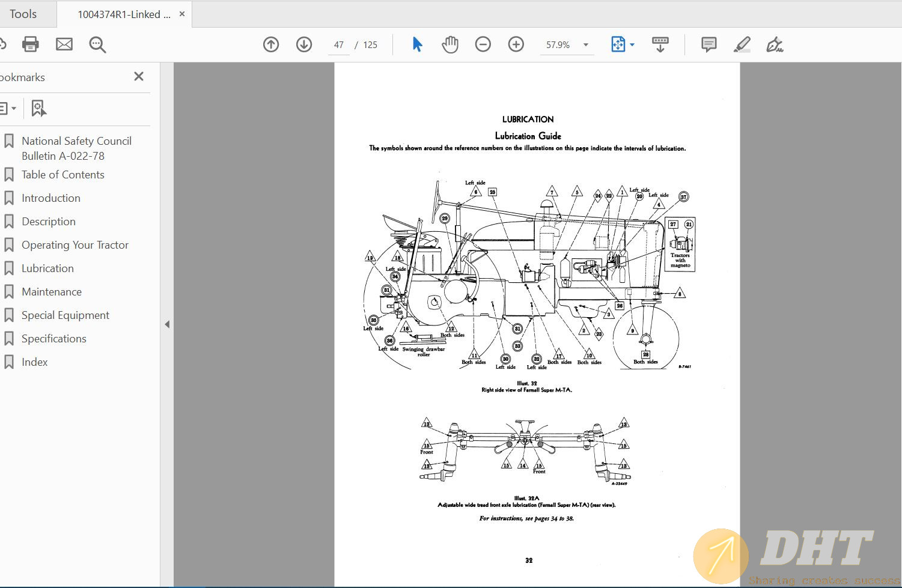Click the 'Tractors with magneto' label in diagram

point(680,260)
